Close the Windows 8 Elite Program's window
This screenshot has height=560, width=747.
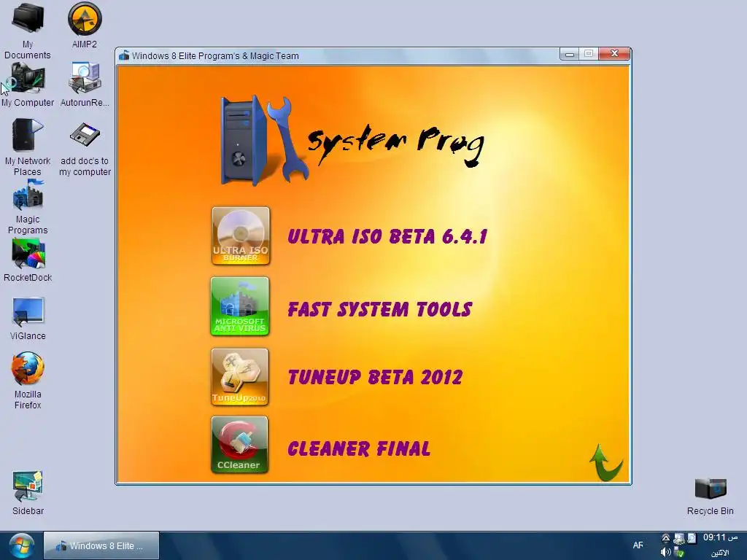(x=614, y=54)
